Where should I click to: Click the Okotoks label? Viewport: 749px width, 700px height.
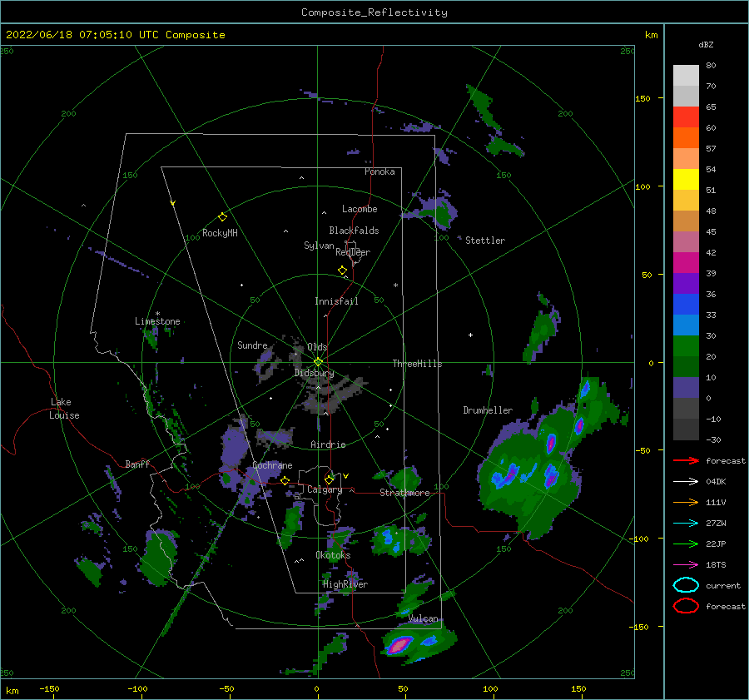click(x=334, y=555)
